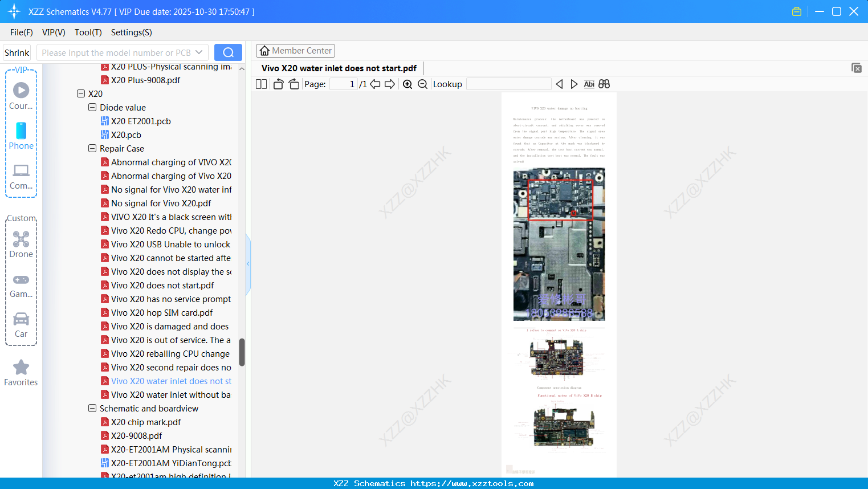Viewport: 868px width, 489px height.
Task: Open the File(F) menu
Action: pos(22,32)
